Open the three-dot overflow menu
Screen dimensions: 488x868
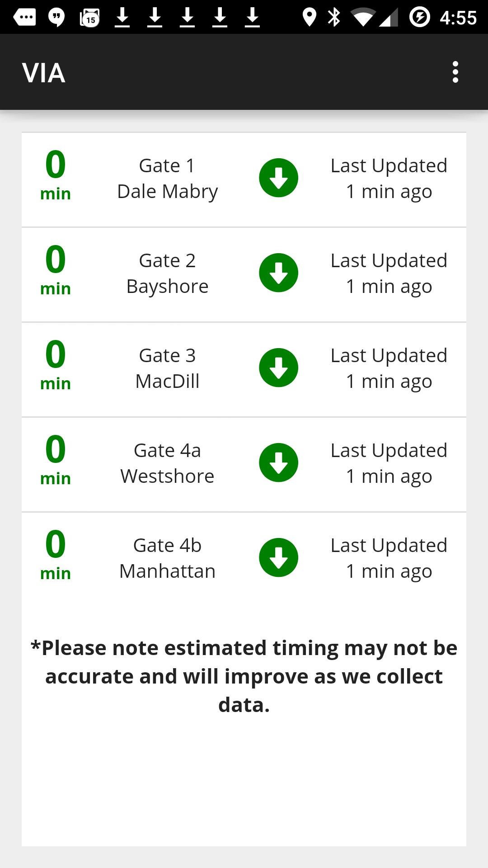click(x=455, y=72)
